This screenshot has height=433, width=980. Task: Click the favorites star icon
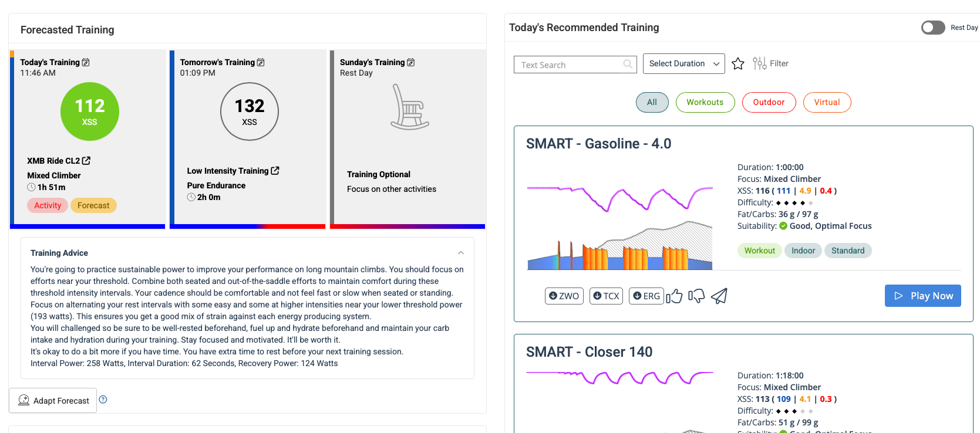coord(738,64)
